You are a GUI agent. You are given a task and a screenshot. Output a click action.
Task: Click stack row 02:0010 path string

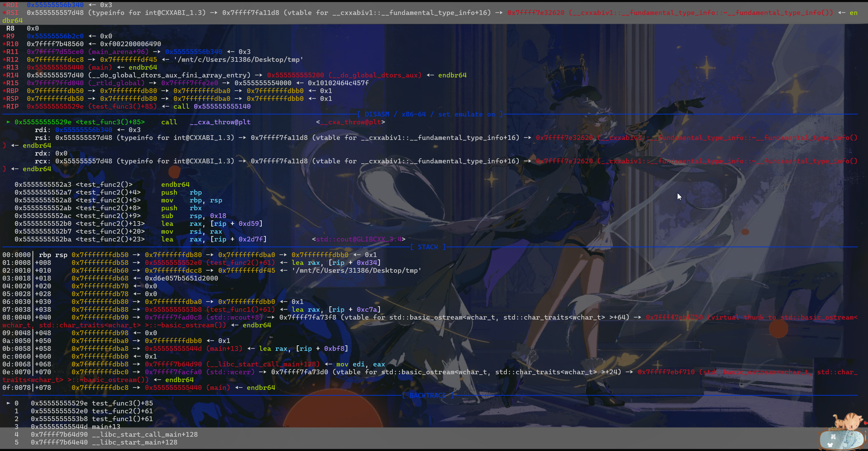tap(356, 270)
